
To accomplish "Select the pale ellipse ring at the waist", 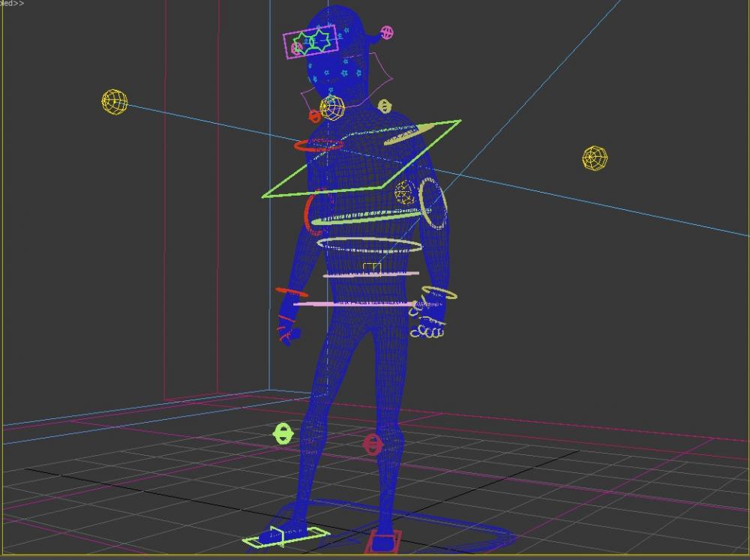I will pos(370,245).
